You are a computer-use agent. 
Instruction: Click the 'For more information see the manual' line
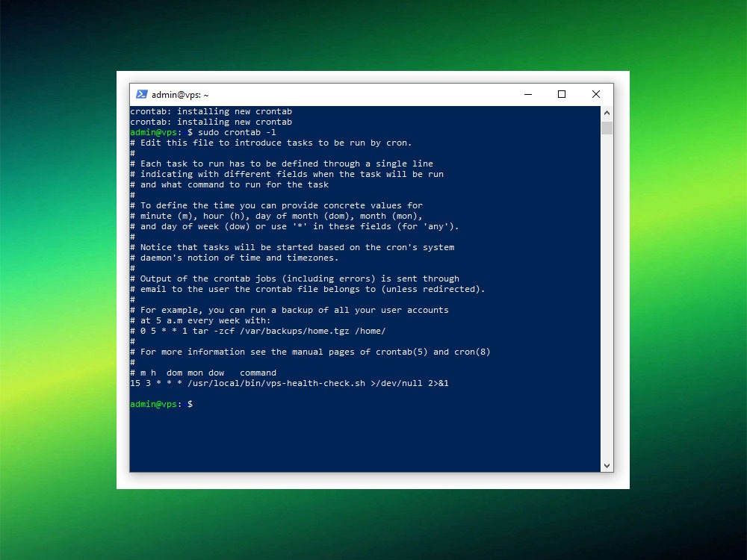(310, 352)
